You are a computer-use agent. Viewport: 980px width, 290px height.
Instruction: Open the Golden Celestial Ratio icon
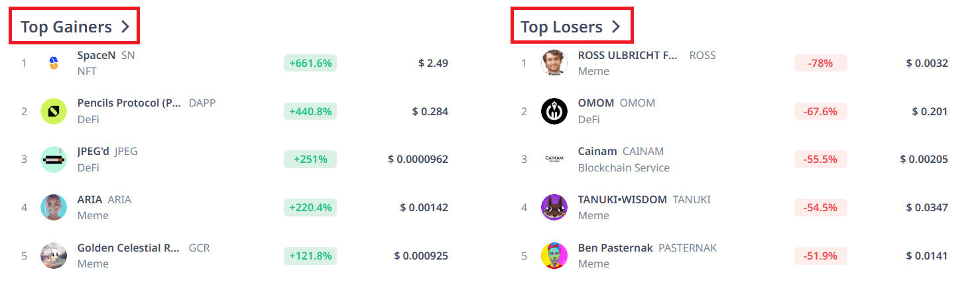(54, 256)
